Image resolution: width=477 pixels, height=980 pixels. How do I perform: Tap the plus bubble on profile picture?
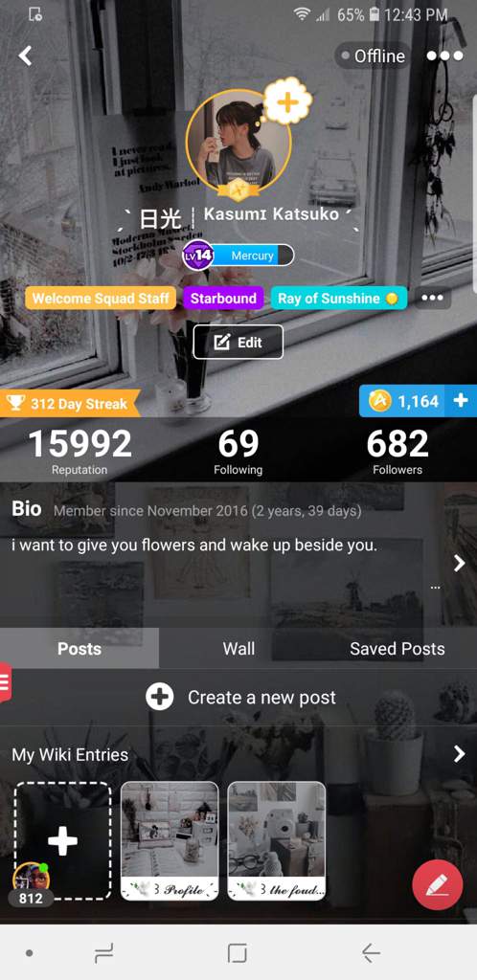pyautogui.click(x=287, y=101)
